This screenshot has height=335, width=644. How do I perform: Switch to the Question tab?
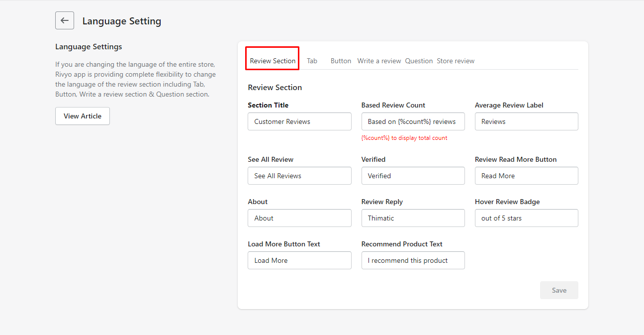click(x=419, y=60)
